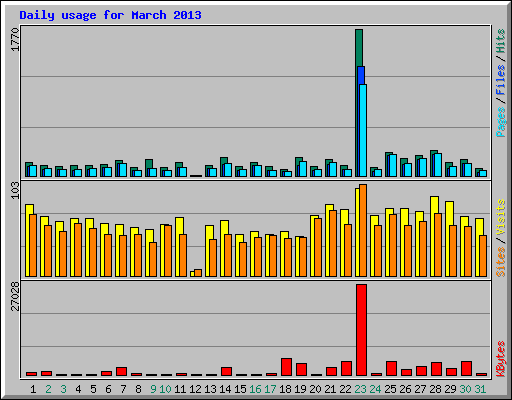Screen dimensions: 512x400
Task: Click the day 22 axis label
Action: (345, 389)
